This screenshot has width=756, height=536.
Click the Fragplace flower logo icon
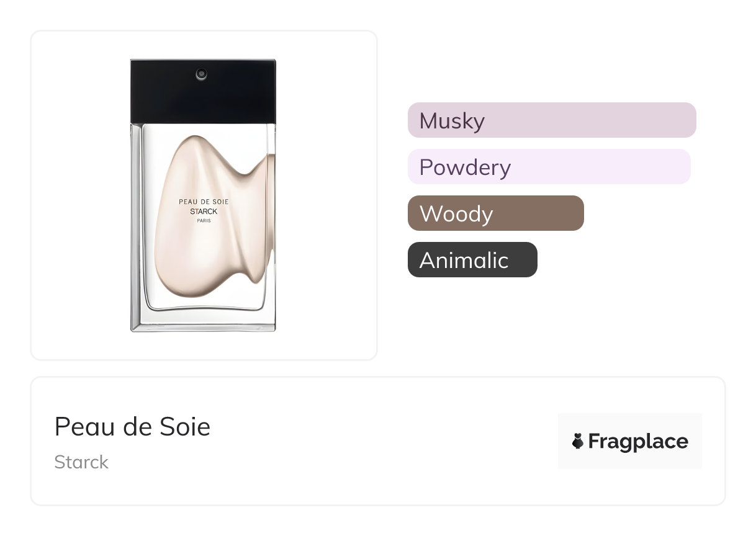coord(578,442)
